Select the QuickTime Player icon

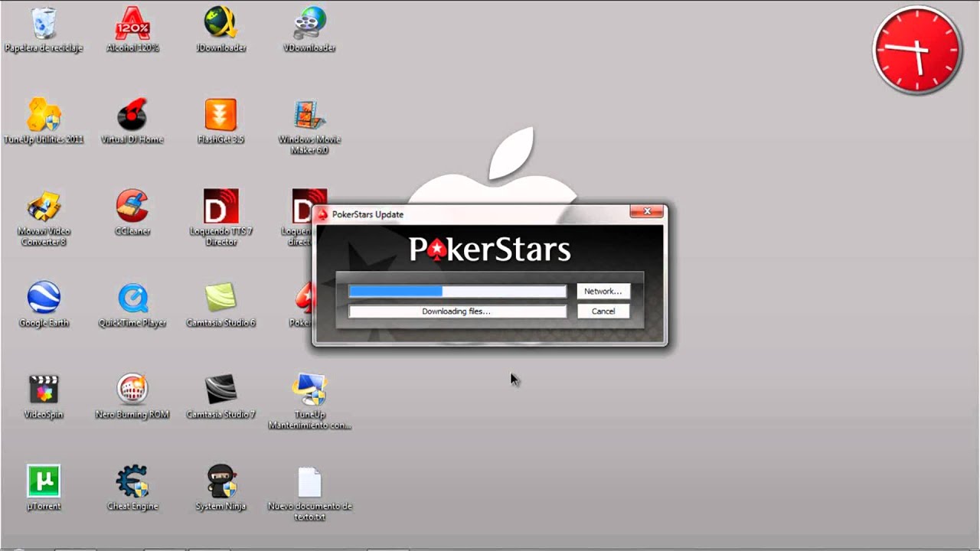click(132, 298)
